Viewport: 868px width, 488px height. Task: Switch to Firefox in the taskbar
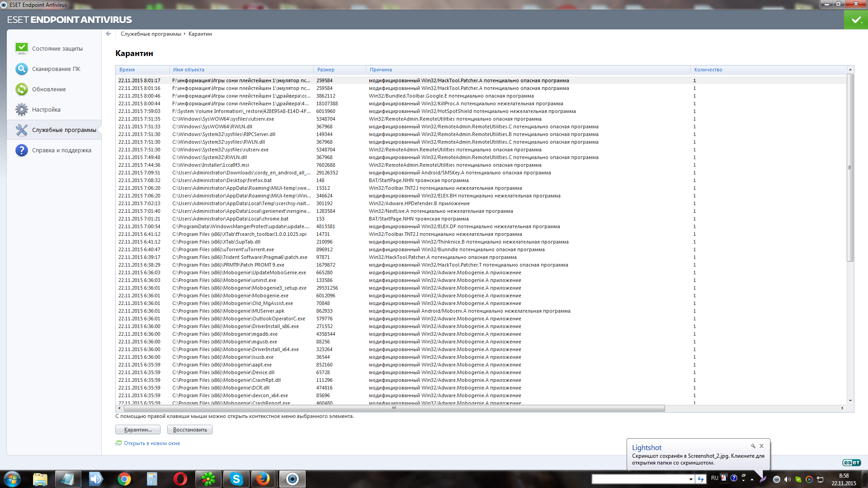pyautogui.click(x=263, y=479)
